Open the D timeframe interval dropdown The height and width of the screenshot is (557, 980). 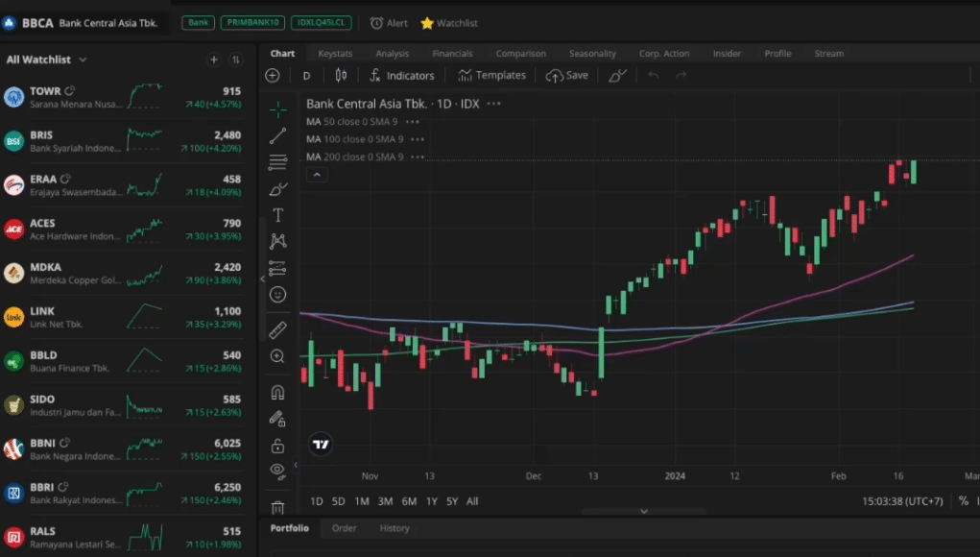pyautogui.click(x=307, y=75)
